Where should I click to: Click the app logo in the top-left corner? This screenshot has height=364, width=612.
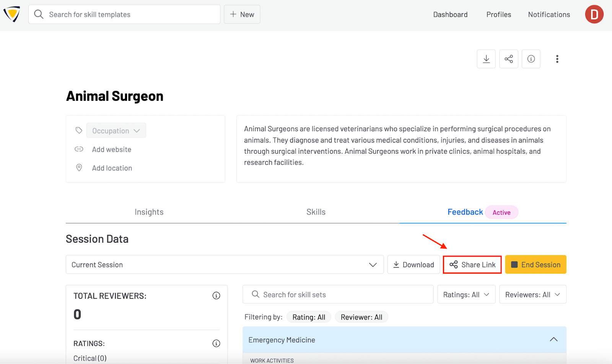tap(11, 15)
